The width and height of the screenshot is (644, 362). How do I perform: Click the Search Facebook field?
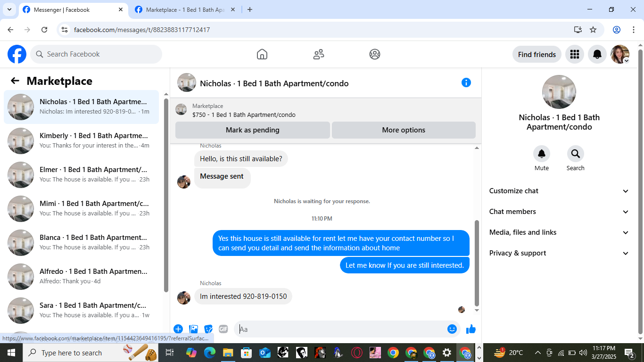(96, 54)
